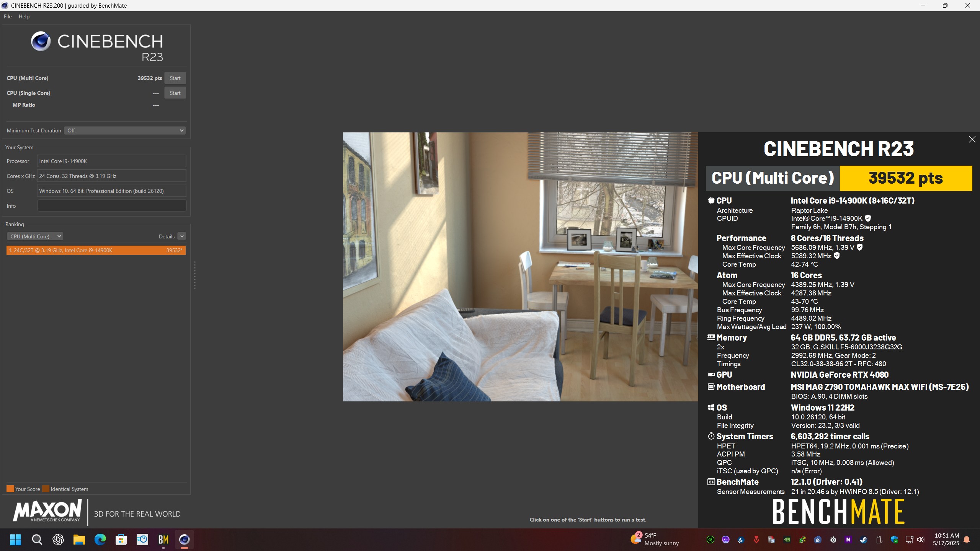Click the Safely Remove Hardware USB icon
980x551 pixels.
(879, 540)
